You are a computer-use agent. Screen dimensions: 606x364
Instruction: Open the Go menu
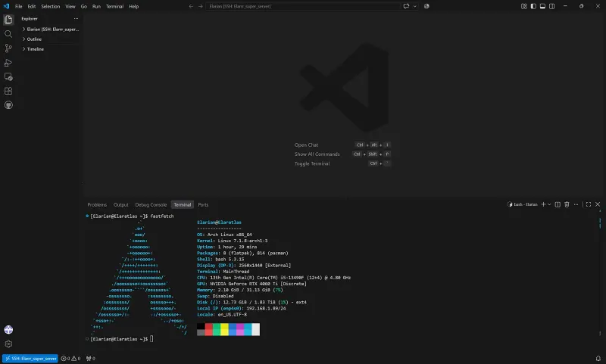pos(84,6)
